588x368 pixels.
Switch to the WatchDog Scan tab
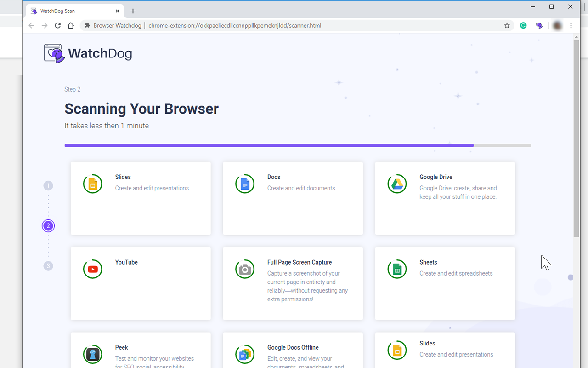pyautogui.click(x=69, y=11)
